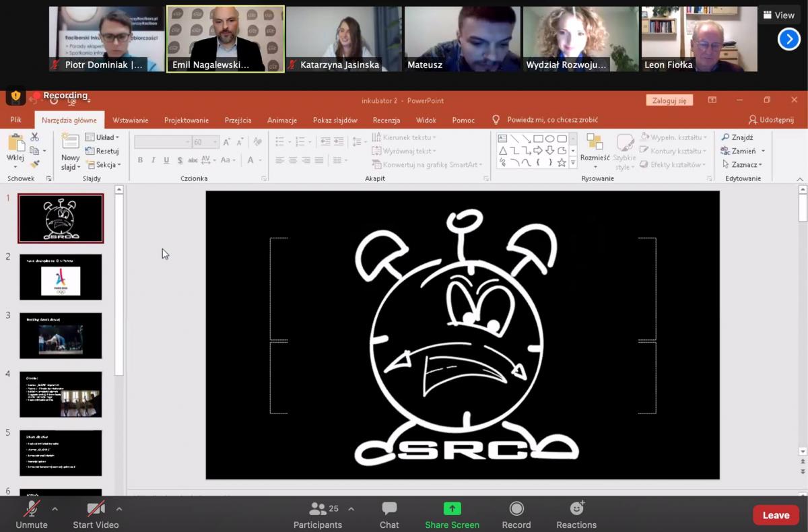The image size is (808, 532).
Task: Switch to the Widok tab
Action: 426,120
